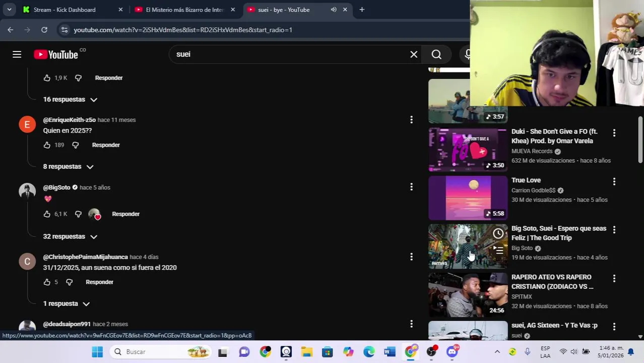Click Responder under the @BigSoto comment
The width and height of the screenshot is (644, 363).
point(125,214)
